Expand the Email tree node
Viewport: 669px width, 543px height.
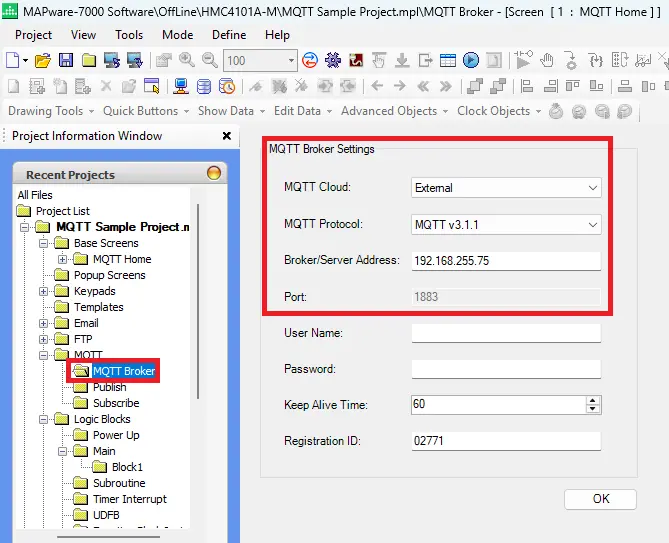(43, 323)
